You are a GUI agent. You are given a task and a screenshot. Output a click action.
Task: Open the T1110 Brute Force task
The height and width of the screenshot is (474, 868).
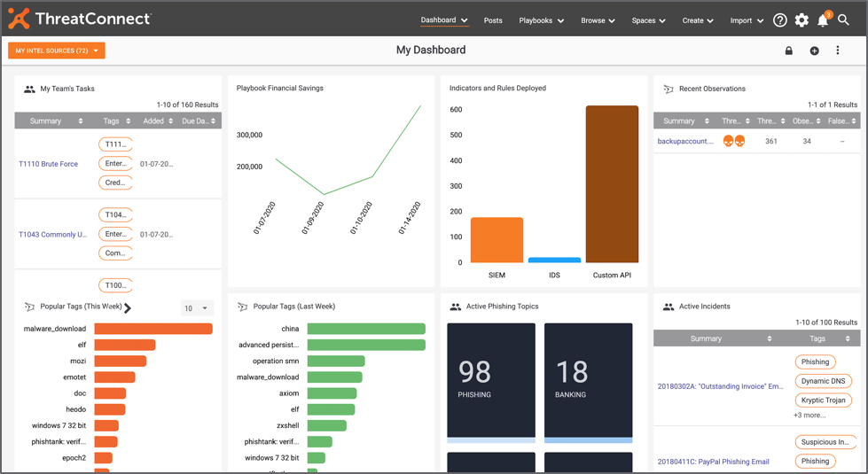48,164
